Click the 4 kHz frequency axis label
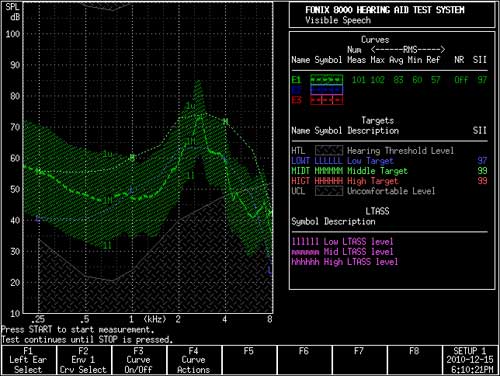Image resolution: width=500 pixels, height=376 pixels. (224, 319)
